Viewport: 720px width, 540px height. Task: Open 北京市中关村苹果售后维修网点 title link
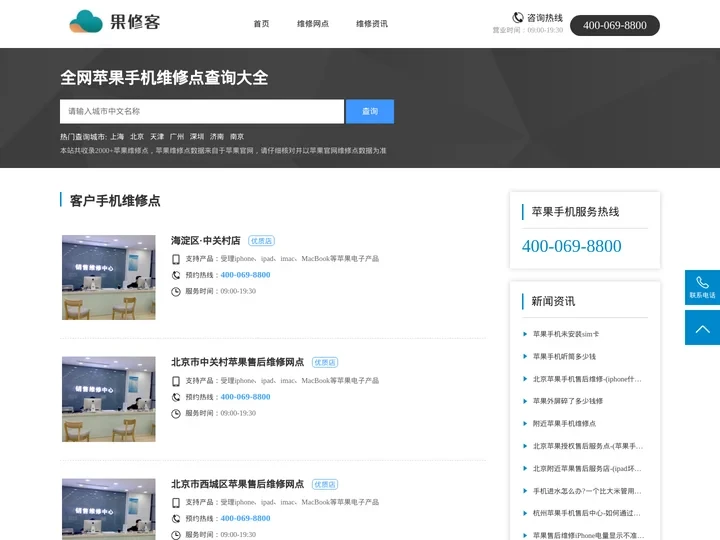point(237,362)
